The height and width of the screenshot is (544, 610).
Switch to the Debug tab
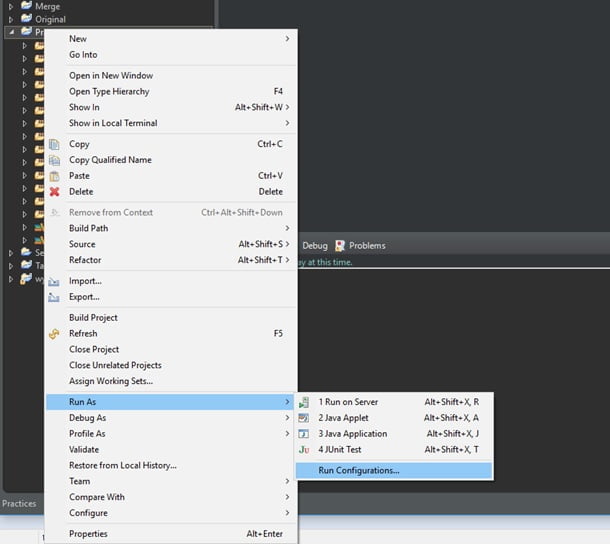pyautogui.click(x=315, y=246)
